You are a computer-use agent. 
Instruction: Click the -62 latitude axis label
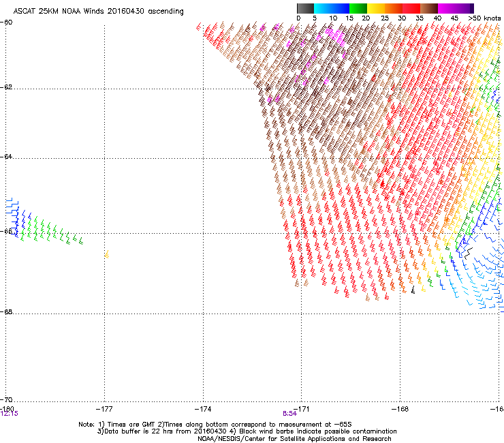click(6, 87)
